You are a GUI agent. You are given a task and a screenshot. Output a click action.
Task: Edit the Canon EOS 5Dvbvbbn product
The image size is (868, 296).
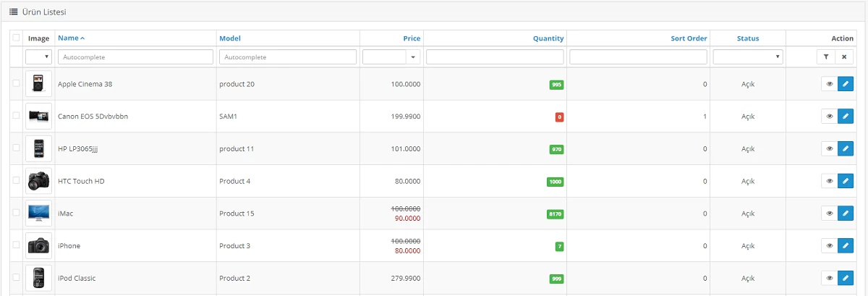(x=846, y=117)
